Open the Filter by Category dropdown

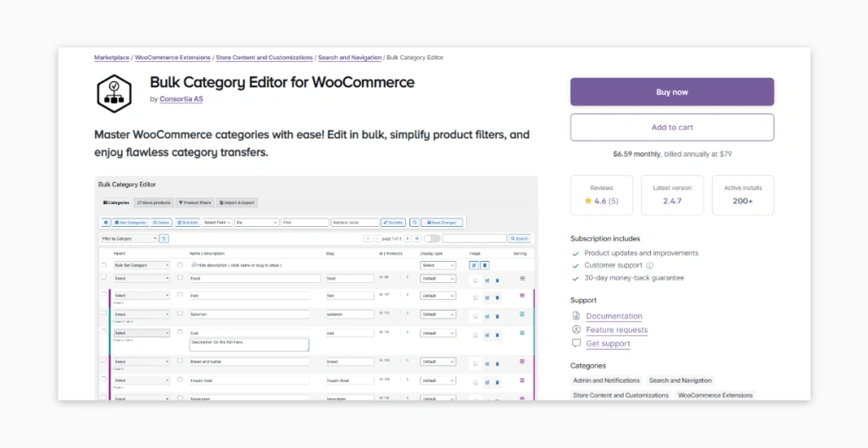(129, 238)
